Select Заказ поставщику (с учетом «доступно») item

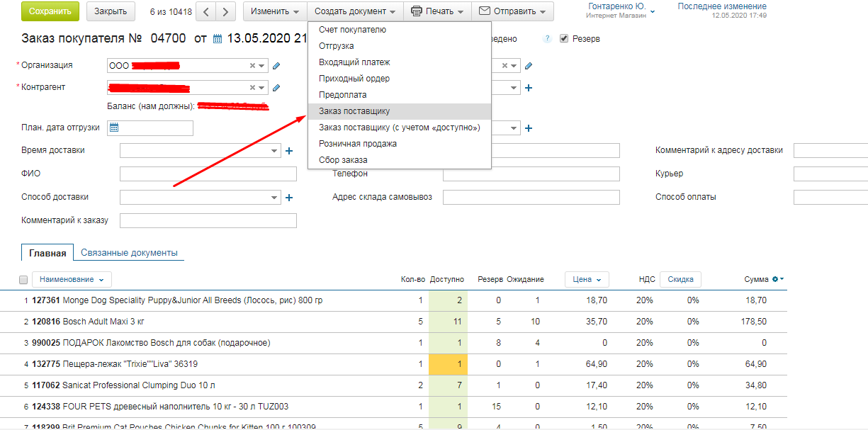click(x=399, y=128)
